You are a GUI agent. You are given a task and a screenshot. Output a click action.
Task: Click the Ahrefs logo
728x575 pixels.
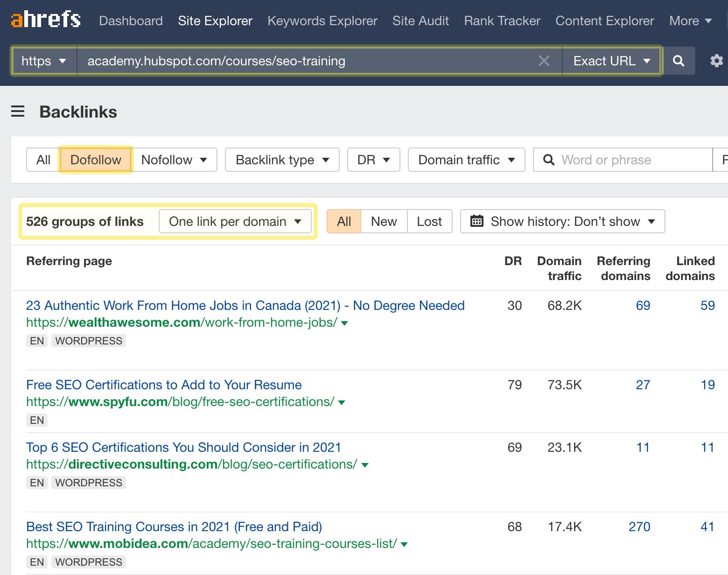[x=45, y=20]
